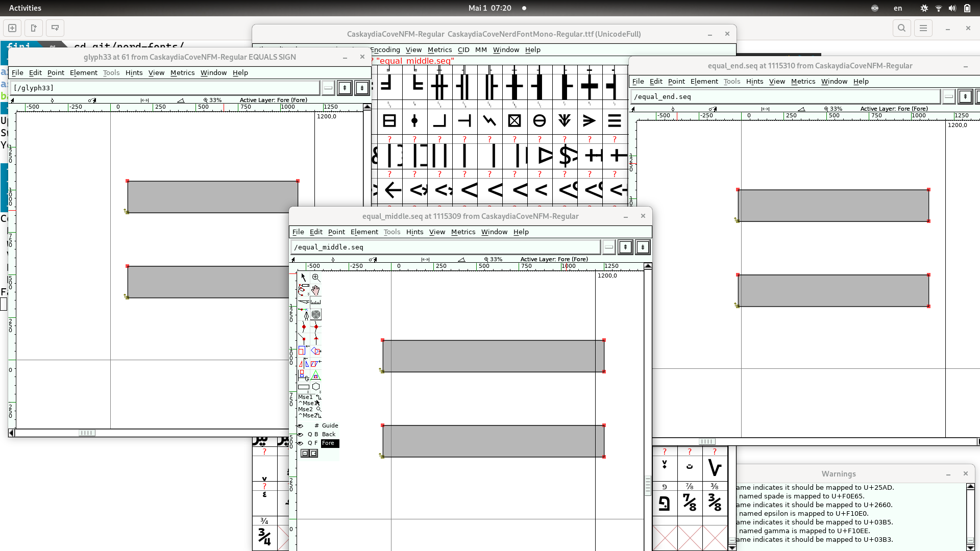
Task: Open the rectangle tool options chevron
Action: pos(308,391)
